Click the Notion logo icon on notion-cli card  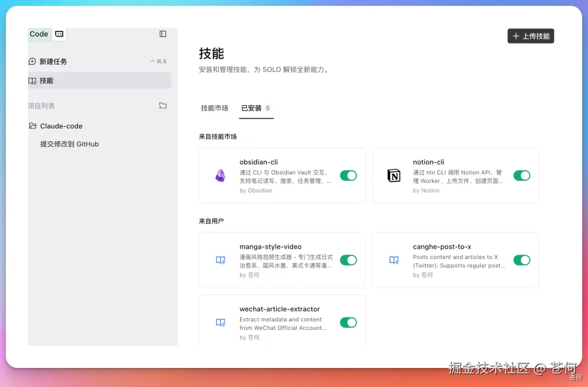click(394, 175)
